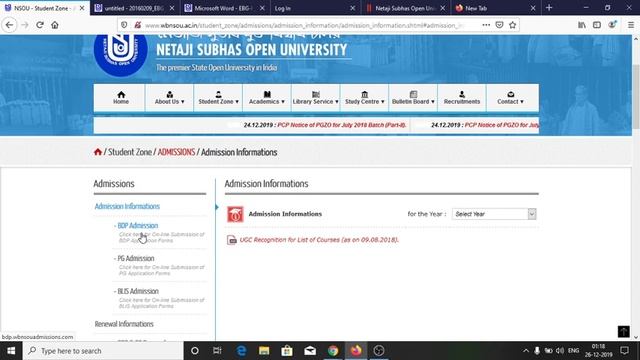Screen dimensions: 640x360
Task: Open UGC Recognition for List of Courses link
Action: 319,240
